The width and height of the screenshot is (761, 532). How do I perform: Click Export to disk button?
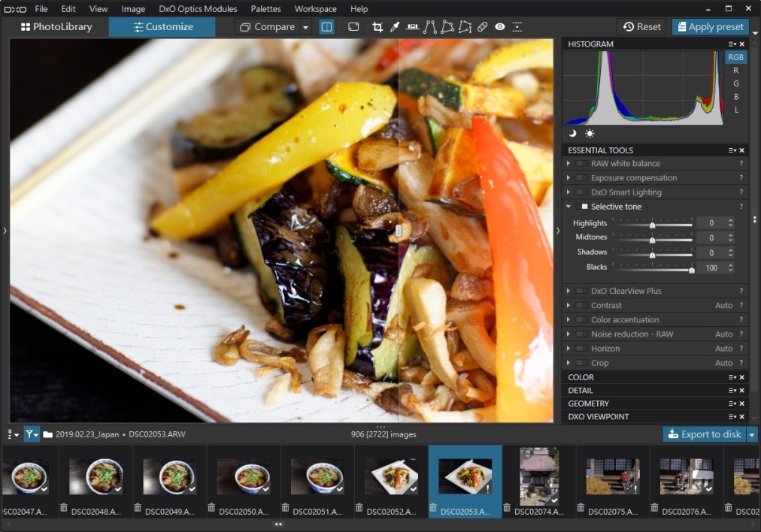pyautogui.click(x=705, y=434)
